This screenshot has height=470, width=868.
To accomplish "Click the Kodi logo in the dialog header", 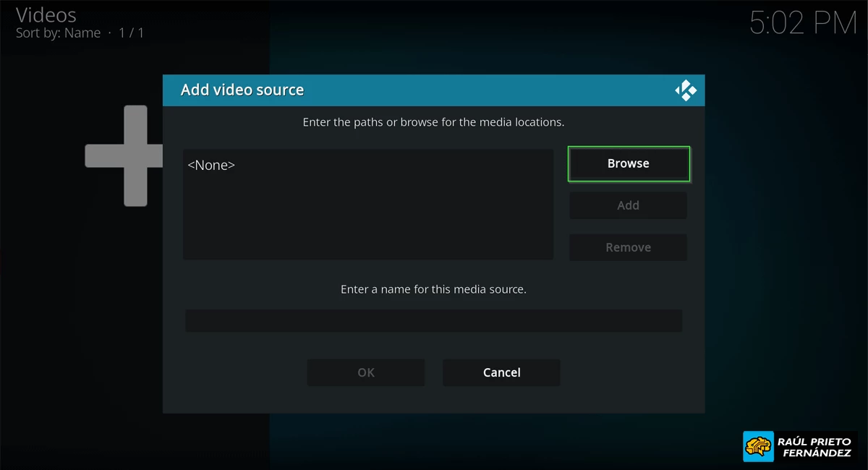I will pyautogui.click(x=684, y=90).
